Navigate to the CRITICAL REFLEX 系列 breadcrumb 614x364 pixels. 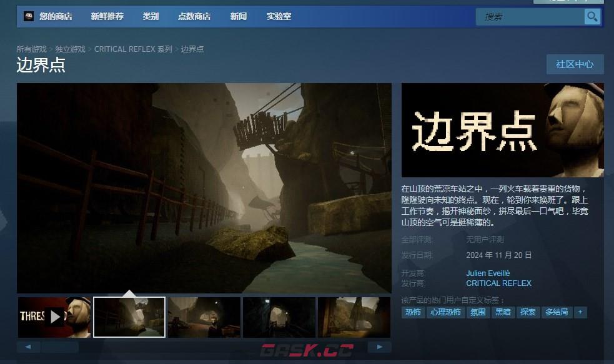131,49
